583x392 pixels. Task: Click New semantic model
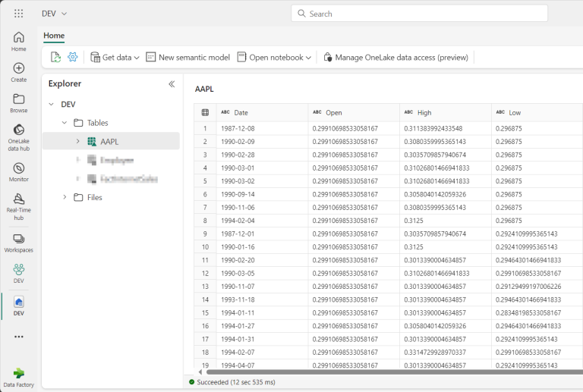coord(188,57)
